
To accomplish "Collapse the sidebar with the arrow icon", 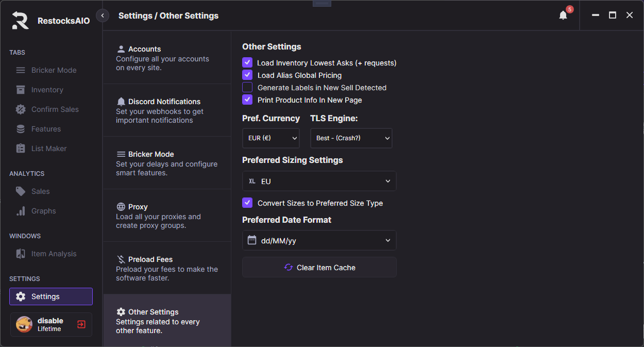I will [103, 15].
